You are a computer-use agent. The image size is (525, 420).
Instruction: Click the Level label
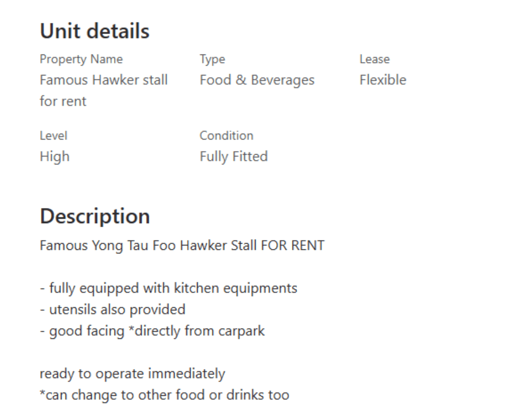coord(53,135)
